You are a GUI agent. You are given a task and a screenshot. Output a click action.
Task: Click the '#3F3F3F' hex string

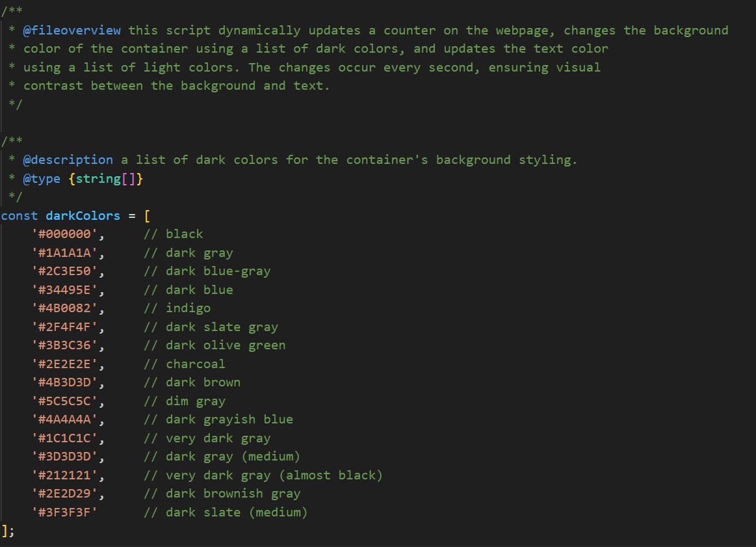[64, 513]
